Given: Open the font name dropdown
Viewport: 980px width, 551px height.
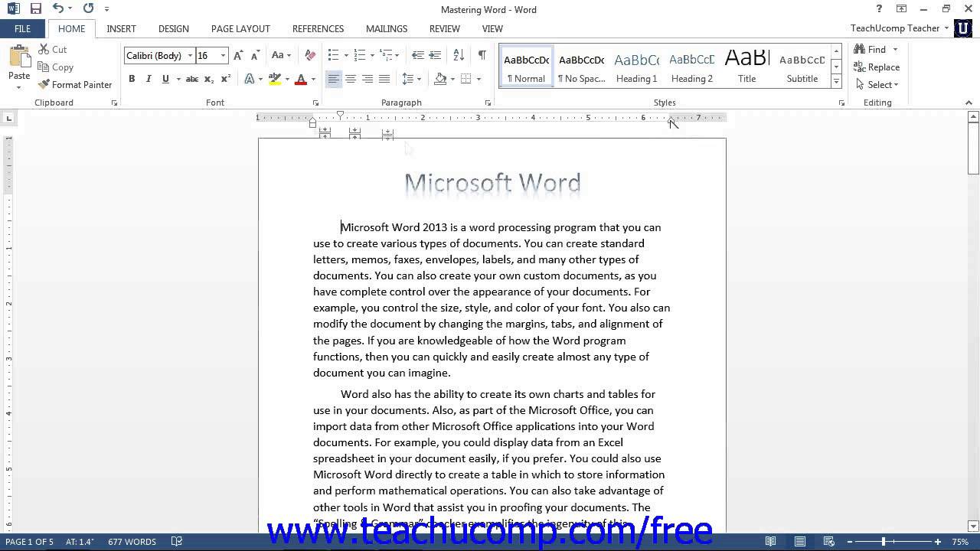Looking at the screenshot, I should (190, 56).
